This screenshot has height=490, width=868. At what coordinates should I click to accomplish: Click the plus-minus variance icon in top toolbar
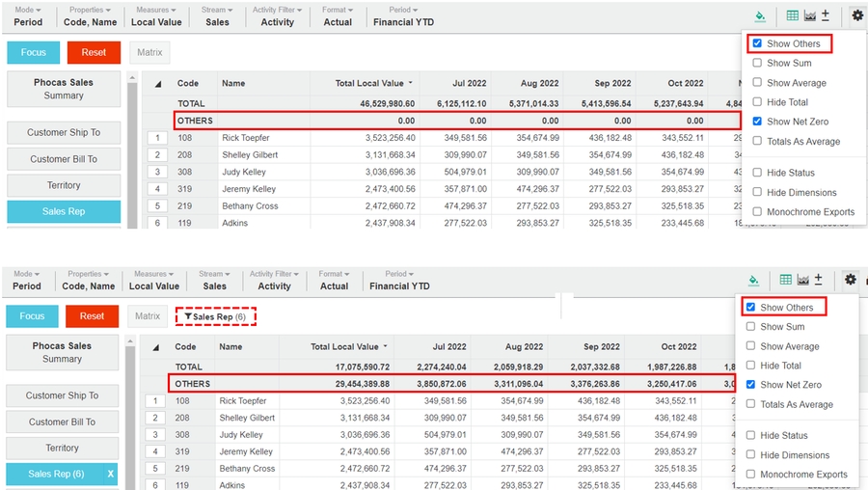[x=826, y=16]
